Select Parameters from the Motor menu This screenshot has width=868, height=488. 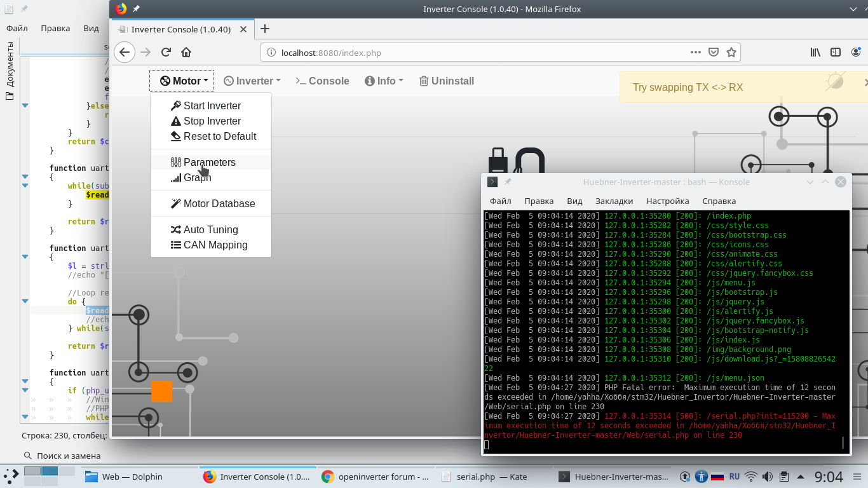tap(209, 162)
